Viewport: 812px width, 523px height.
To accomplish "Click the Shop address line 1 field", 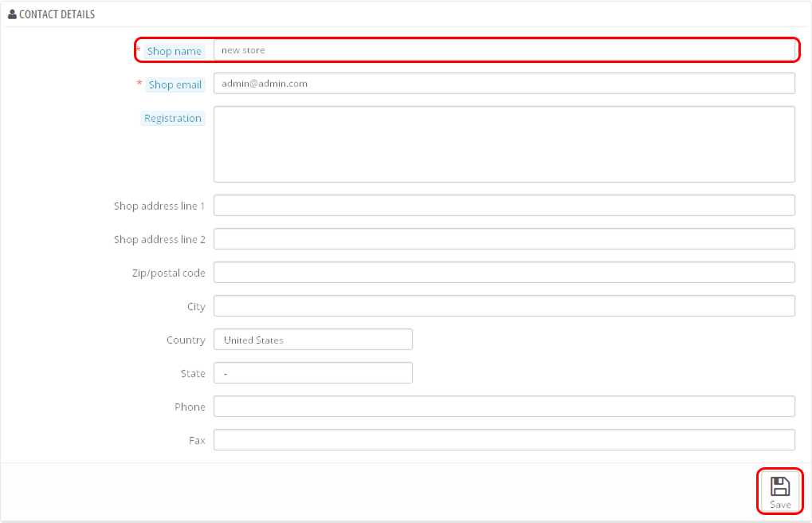I will coord(504,206).
